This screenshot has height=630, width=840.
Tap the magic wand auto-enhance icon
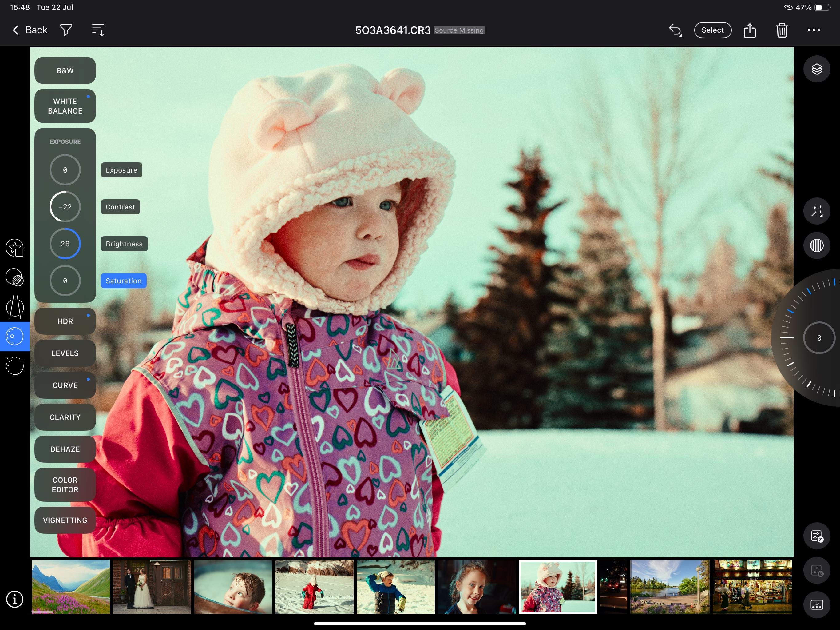tap(817, 211)
